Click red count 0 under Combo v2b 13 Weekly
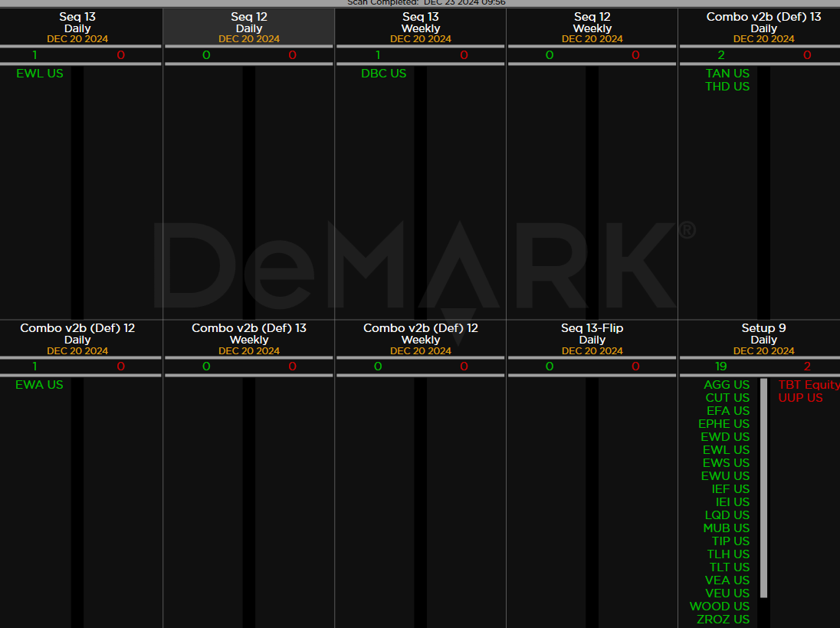This screenshot has height=628, width=840. tap(292, 367)
